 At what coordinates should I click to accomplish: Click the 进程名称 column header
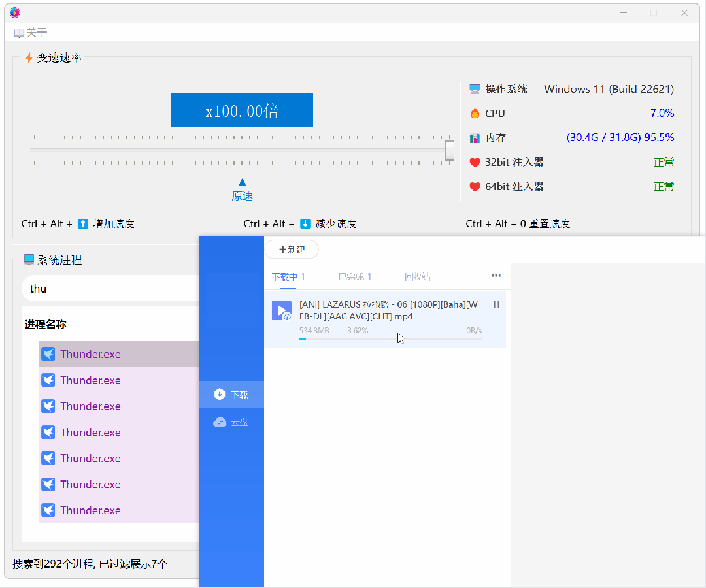click(46, 324)
